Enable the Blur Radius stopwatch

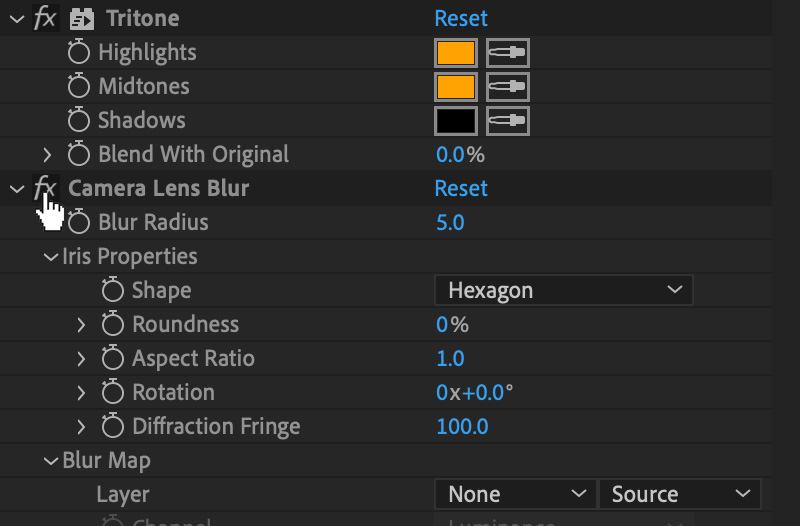coord(79,222)
